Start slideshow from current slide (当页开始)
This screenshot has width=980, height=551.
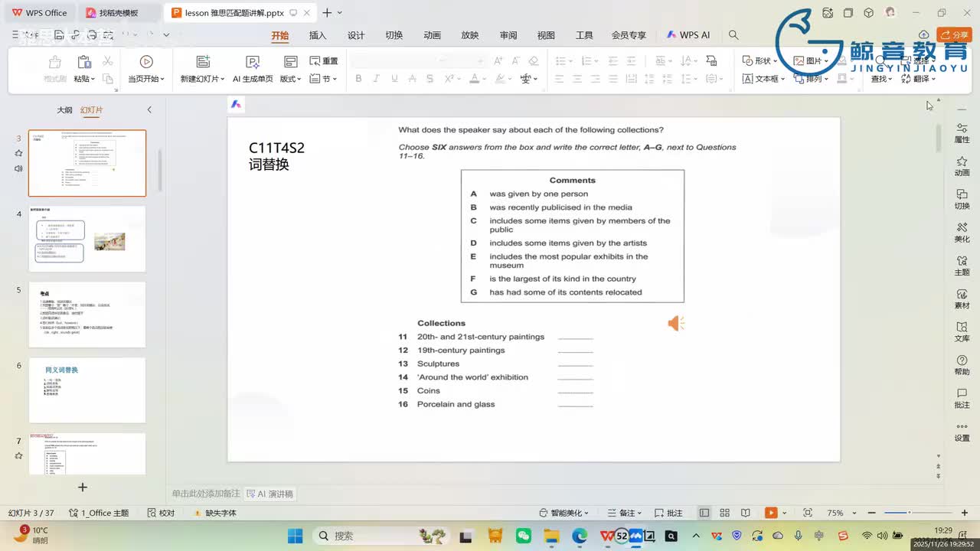(145, 69)
